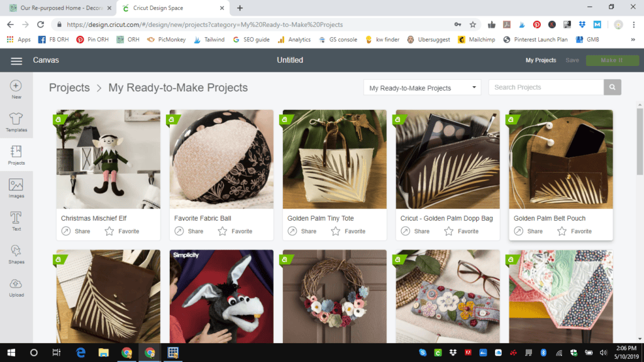Open My Projects in the header

point(541,60)
